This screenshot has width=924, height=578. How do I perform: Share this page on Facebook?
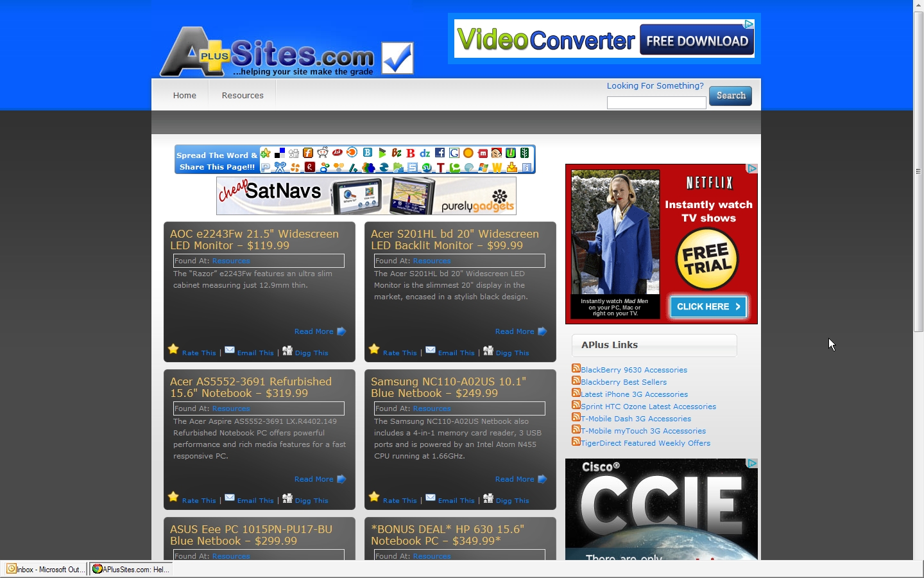(x=440, y=153)
